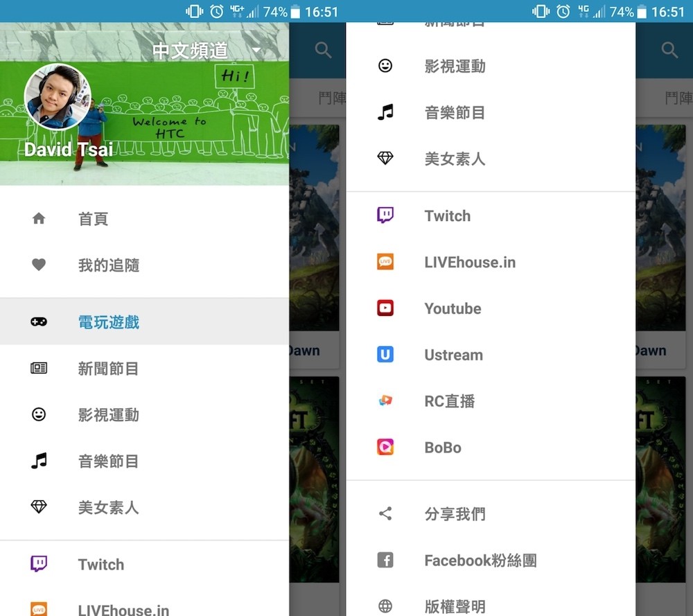Viewport: 693px width, 616px height.
Task: Tap smiley icon in left drawer
Action: 39,414
